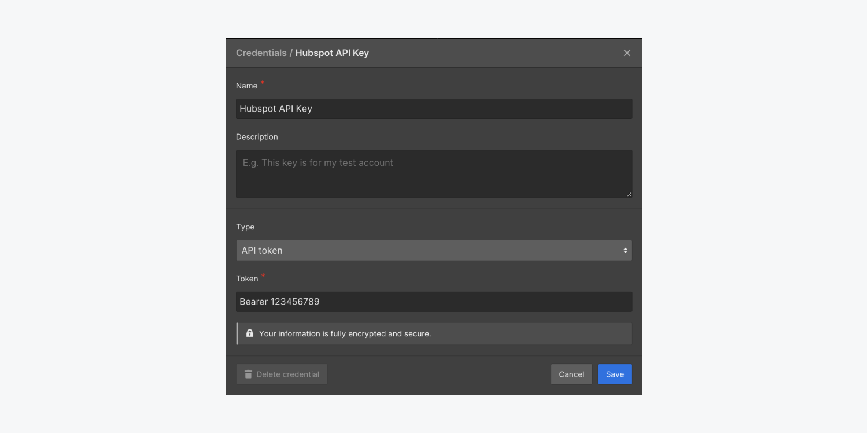The height and width of the screenshot is (434, 868).
Task: Cancel editing the credential
Action: 571,374
